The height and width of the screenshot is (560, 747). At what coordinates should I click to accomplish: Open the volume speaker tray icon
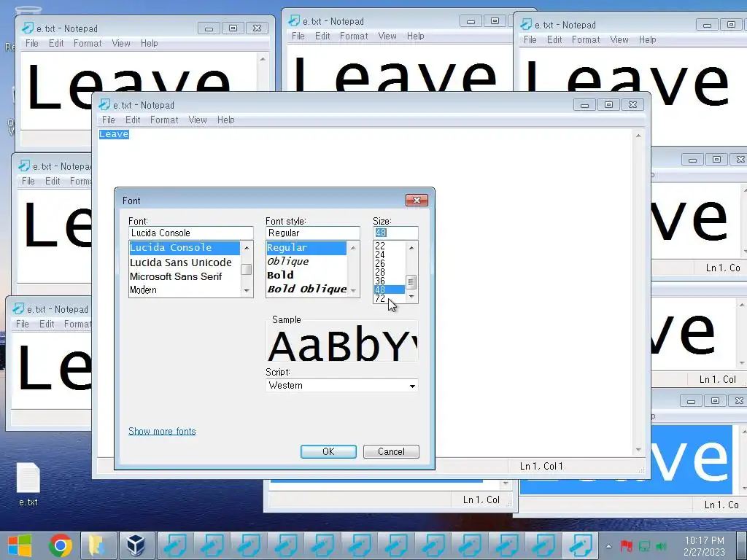661,546
